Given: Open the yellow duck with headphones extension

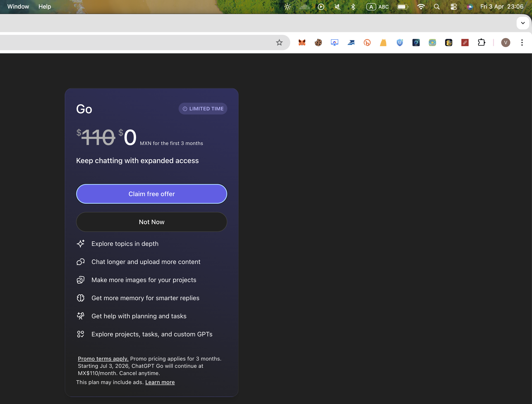Looking at the screenshot, I should tap(449, 43).
